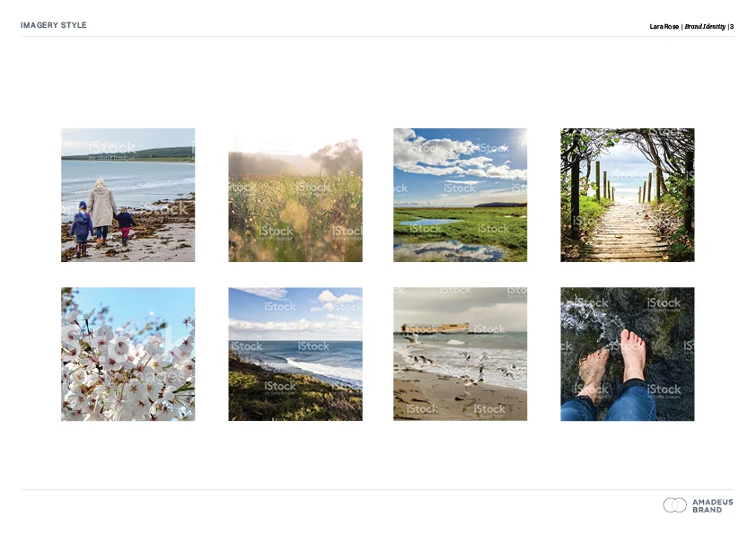Viewport: 756px width, 534px height.
Task: Click the seagulls on beach photo
Action: [460, 355]
